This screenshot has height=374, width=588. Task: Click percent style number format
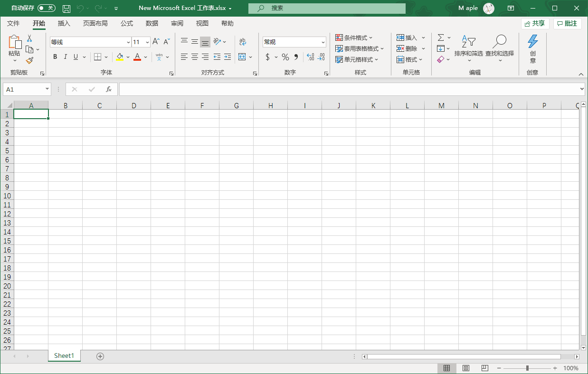285,57
